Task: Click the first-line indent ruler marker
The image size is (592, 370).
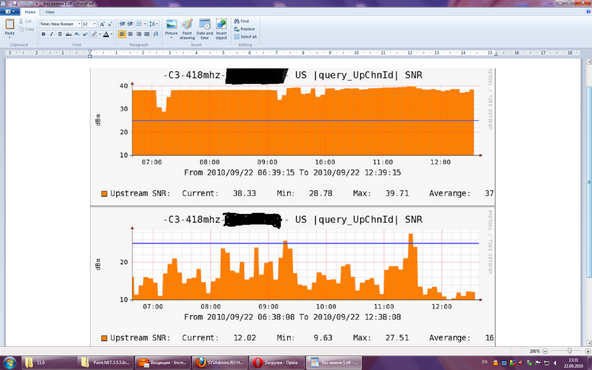Action: click(x=90, y=51)
